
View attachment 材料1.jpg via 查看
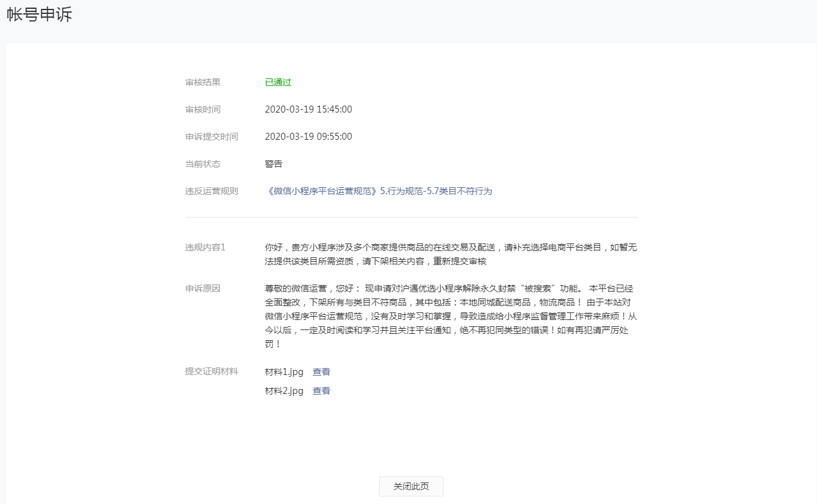(321, 372)
